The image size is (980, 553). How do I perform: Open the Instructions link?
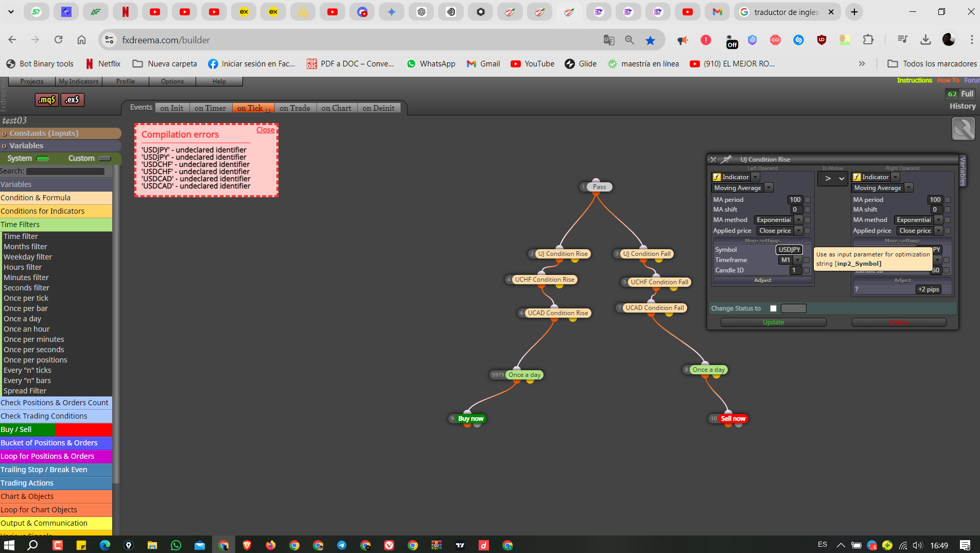[915, 80]
